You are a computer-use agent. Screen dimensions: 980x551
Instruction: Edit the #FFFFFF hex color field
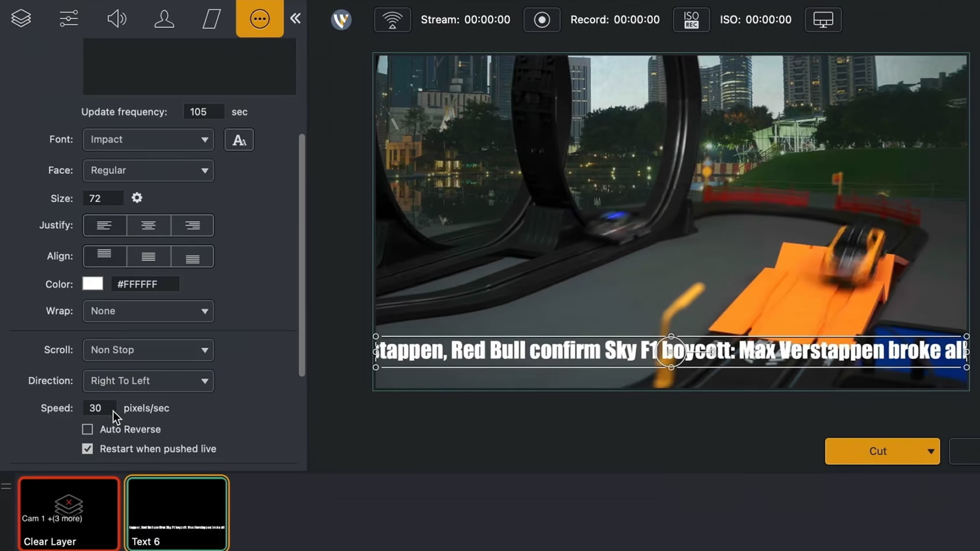145,284
